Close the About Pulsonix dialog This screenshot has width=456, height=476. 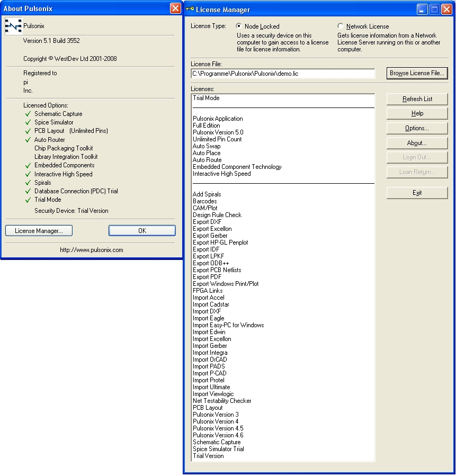pyautogui.click(x=175, y=8)
